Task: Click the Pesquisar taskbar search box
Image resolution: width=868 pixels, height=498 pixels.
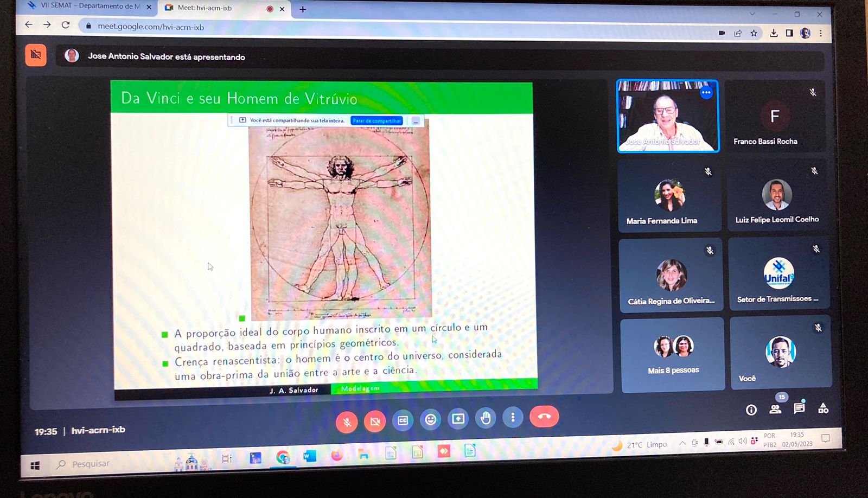Action: 106,464
